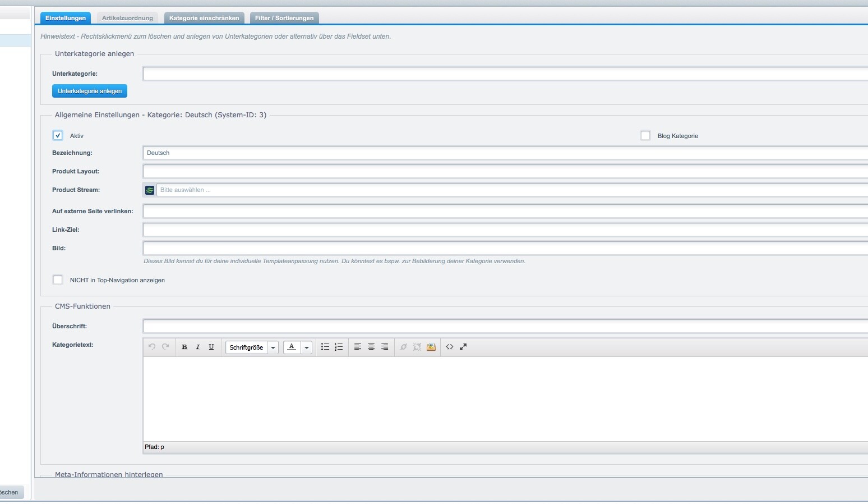Toggle underline formatting in the editor

tap(211, 347)
